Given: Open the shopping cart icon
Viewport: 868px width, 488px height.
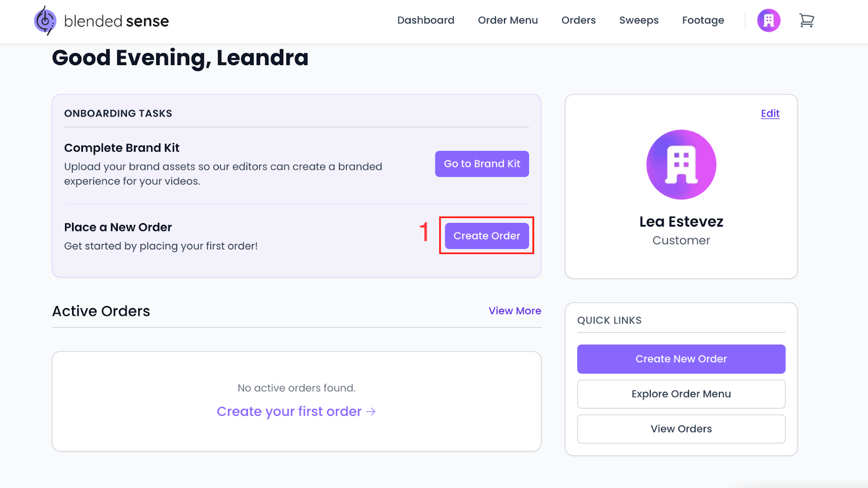Looking at the screenshot, I should [807, 21].
